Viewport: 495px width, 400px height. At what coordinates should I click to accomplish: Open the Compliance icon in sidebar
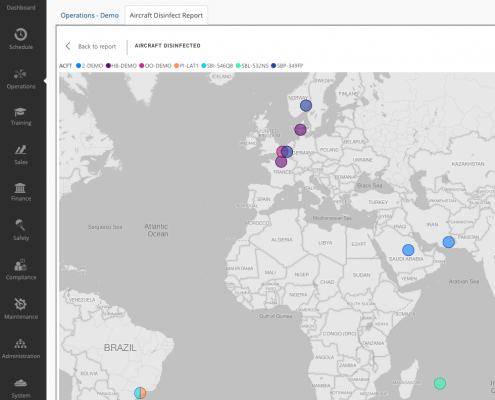20,265
